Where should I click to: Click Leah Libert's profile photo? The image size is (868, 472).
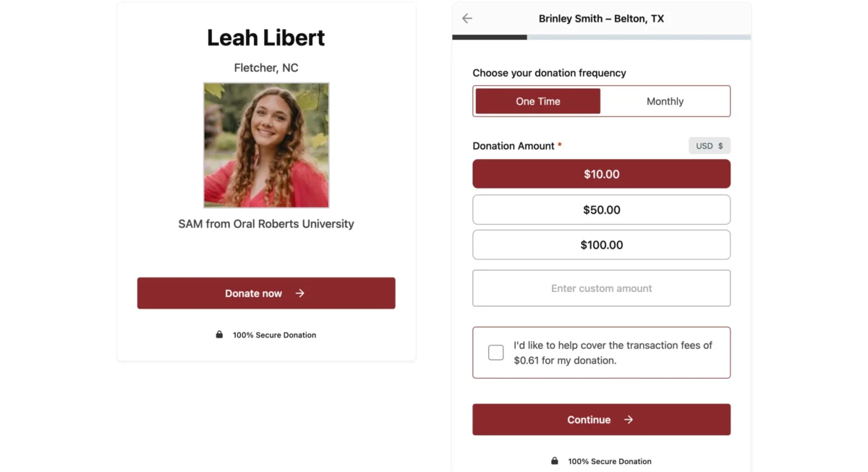(266, 145)
